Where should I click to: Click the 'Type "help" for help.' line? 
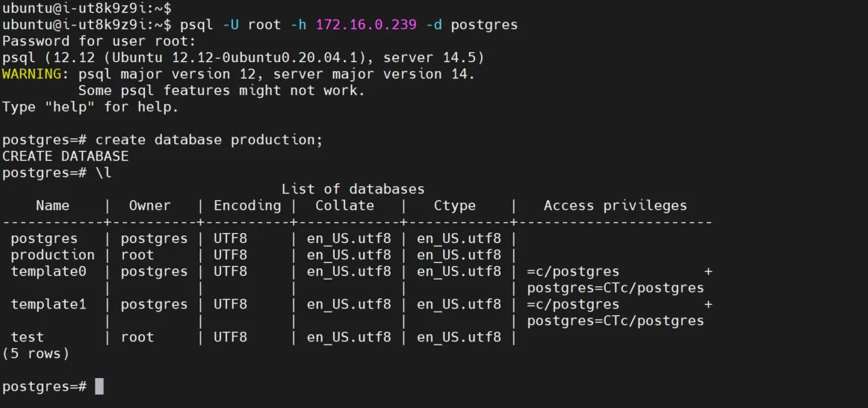[90, 107]
